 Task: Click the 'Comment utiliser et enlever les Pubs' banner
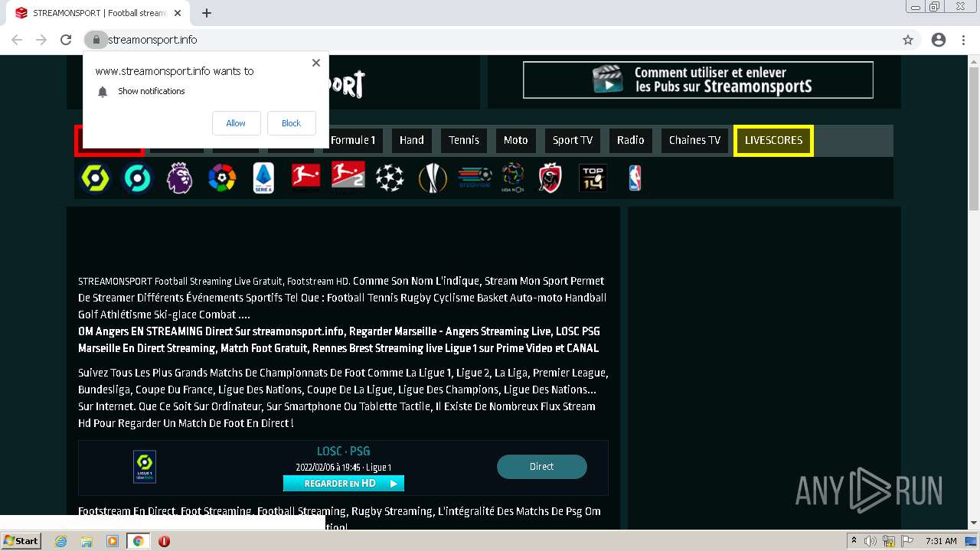(698, 80)
